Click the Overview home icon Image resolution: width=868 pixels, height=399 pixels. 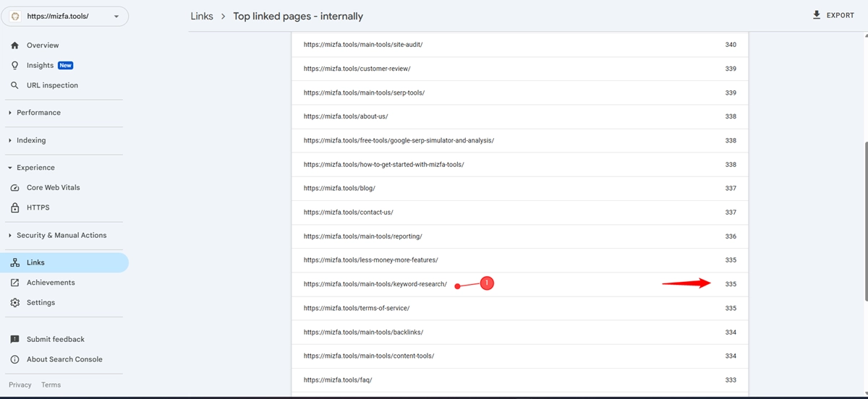point(14,46)
